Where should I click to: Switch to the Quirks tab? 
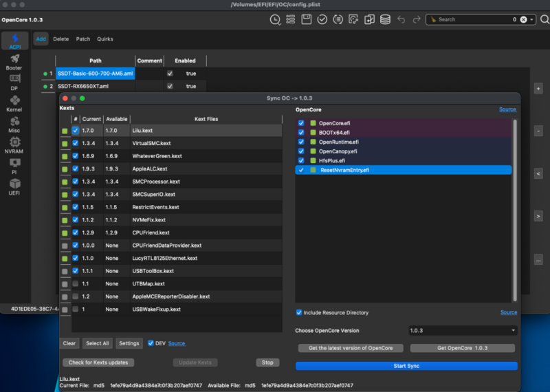pyautogui.click(x=105, y=39)
